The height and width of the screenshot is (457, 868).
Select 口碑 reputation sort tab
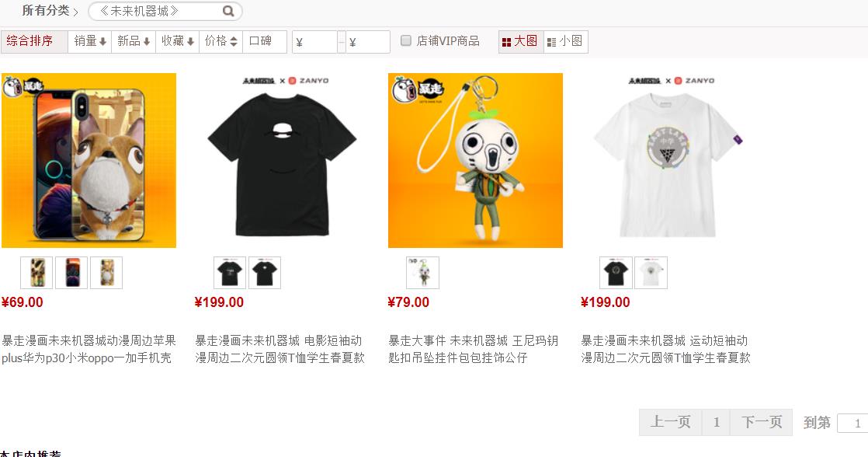point(265,41)
